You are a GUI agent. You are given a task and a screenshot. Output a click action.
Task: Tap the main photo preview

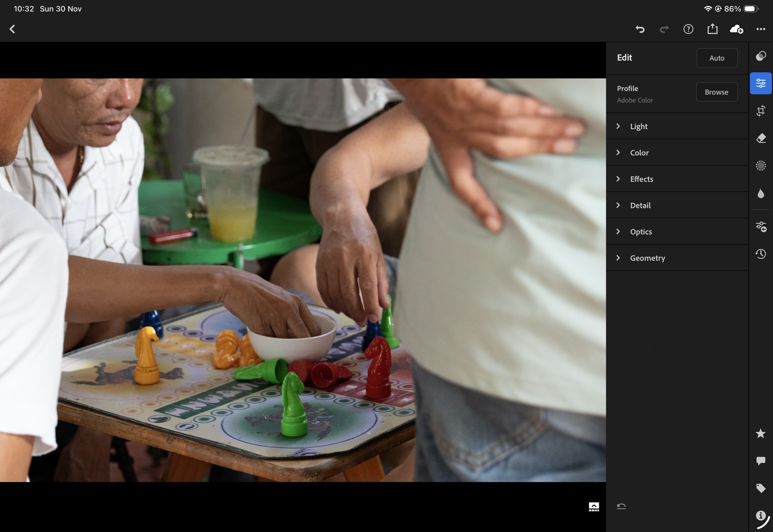303,280
